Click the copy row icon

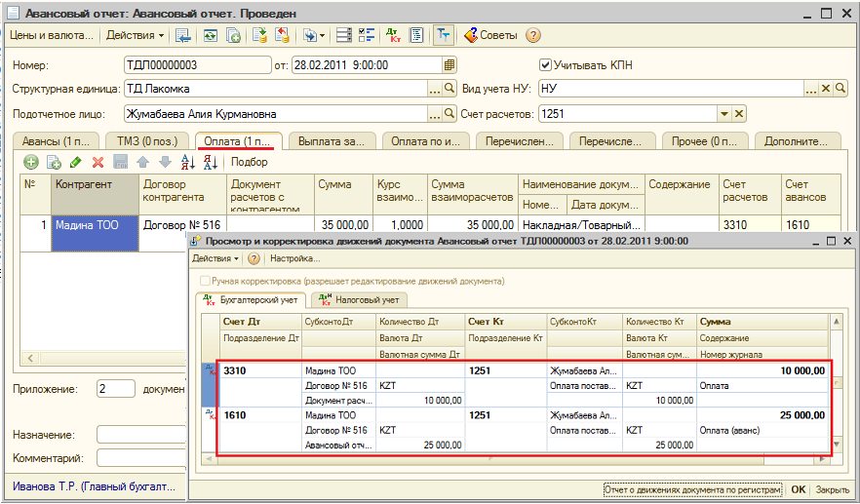(54, 162)
